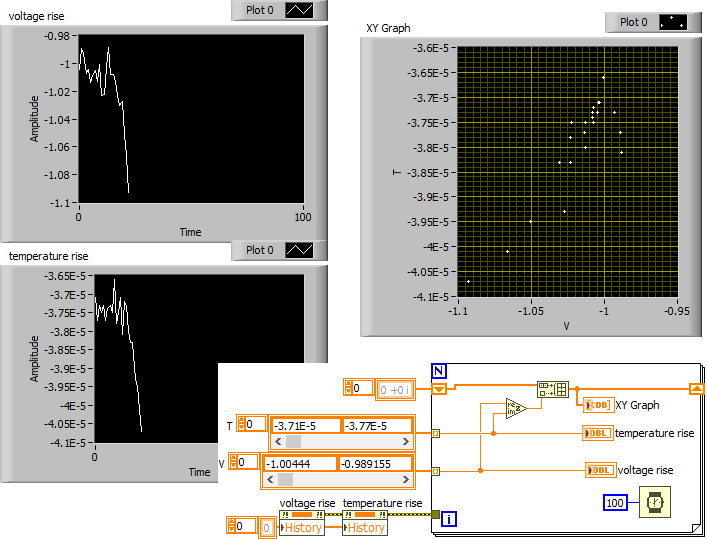The width and height of the screenshot is (708, 539).
Task: Click the T array index field
Action: click(255, 424)
